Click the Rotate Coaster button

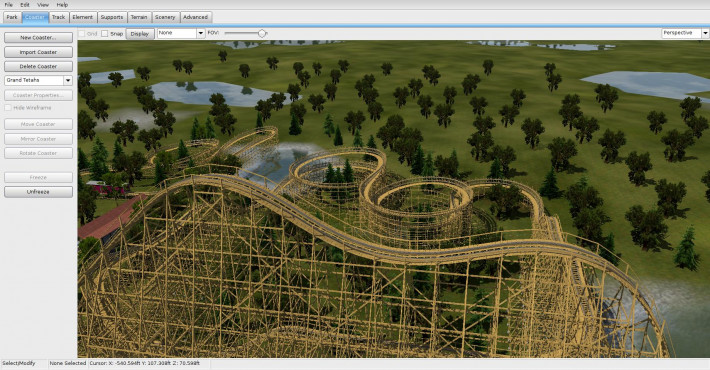[x=38, y=153]
